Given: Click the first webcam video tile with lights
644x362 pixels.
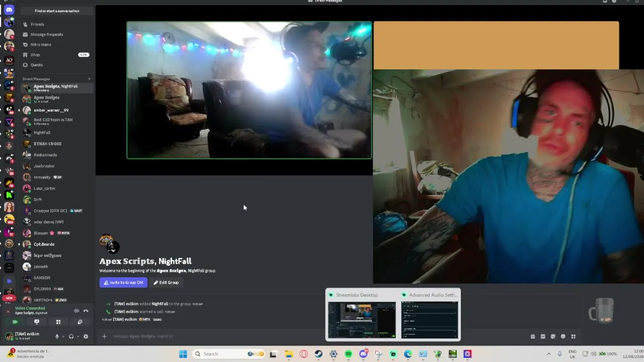Looking at the screenshot, I should coord(249,90).
